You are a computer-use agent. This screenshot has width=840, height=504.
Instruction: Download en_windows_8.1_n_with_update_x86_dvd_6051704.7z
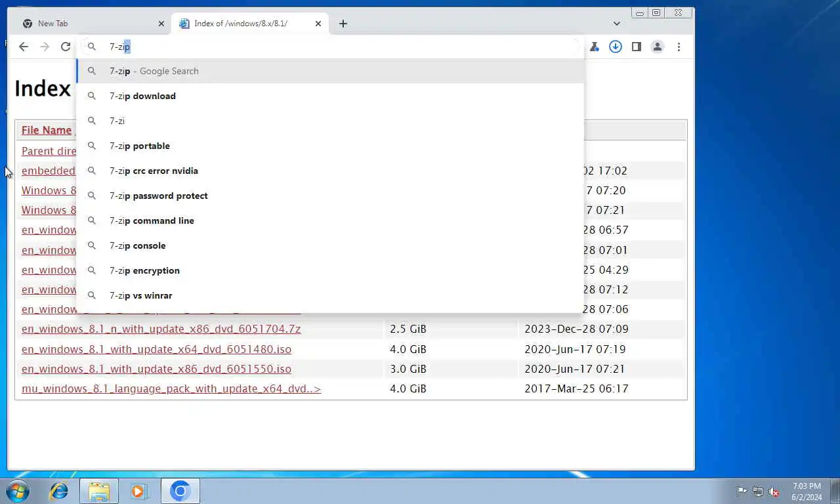pyautogui.click(x=161, y=329)
